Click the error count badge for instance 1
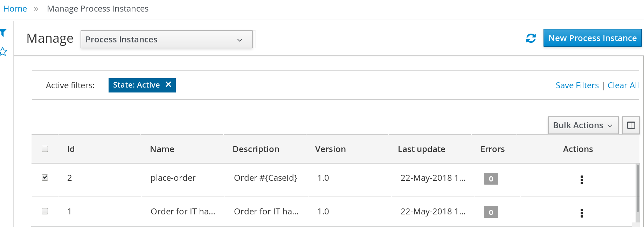 [x=491, y=212]
